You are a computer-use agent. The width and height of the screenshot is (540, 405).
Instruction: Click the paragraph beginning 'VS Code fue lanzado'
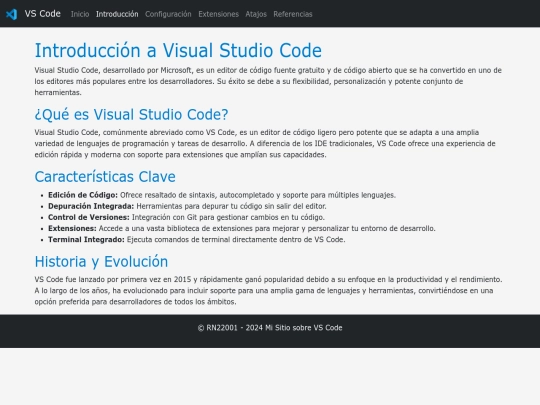[x=268, y=290]
